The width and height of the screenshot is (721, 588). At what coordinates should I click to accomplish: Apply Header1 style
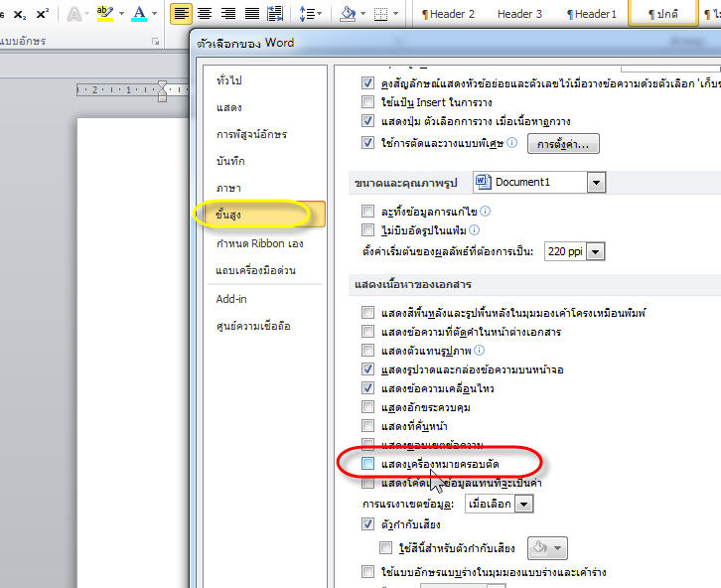coord(592,14)
